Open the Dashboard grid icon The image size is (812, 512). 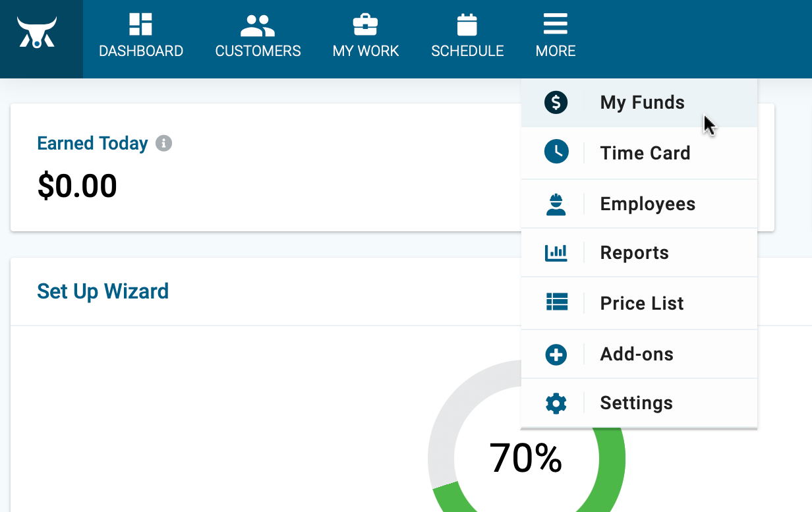140,24
